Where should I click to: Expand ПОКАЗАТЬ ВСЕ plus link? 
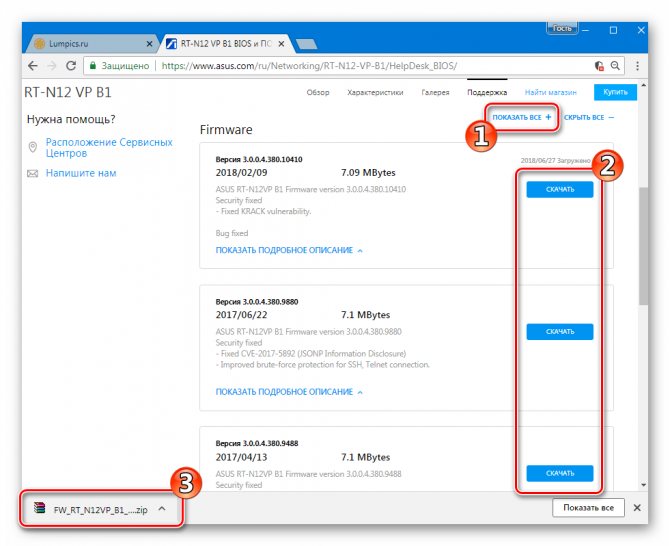tap(522, 117)
